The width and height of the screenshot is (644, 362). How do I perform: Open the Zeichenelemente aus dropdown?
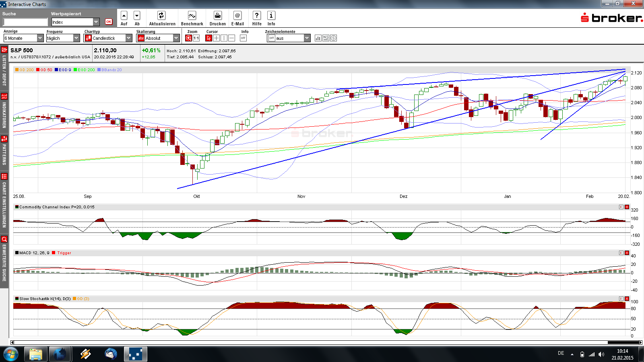point(289,38)
